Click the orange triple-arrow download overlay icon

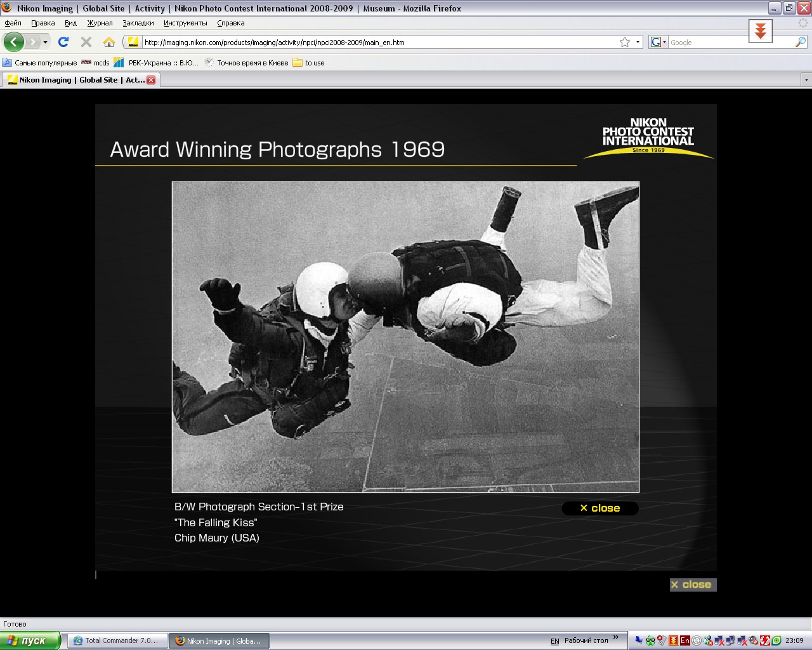pyautogui.click(x=760, y=30)
